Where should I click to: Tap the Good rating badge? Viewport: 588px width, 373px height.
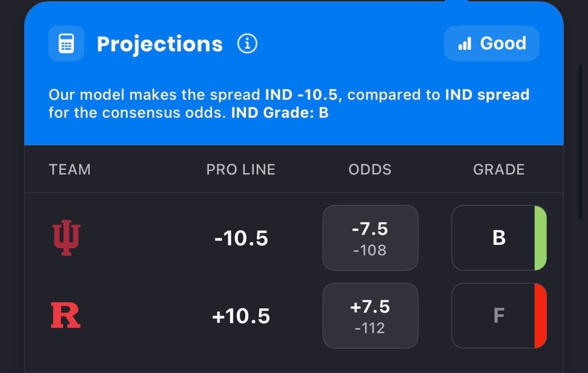491,44
